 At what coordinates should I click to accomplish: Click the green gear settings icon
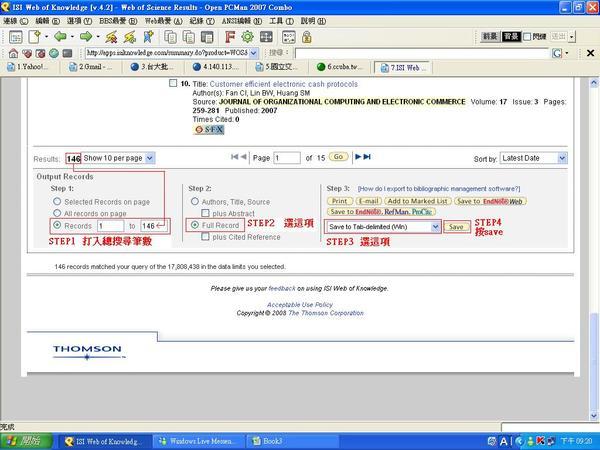pyautogui.click(x=248, y=37)
